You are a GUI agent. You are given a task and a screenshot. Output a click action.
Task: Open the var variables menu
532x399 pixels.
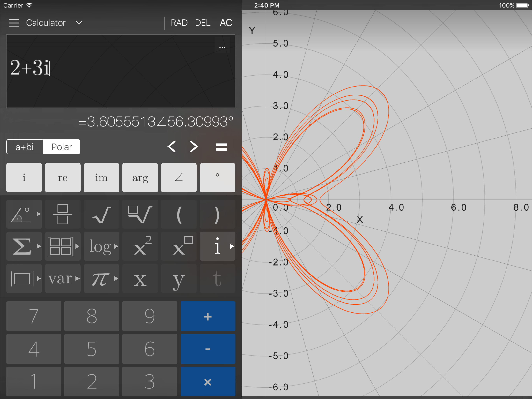pos(63,278)
